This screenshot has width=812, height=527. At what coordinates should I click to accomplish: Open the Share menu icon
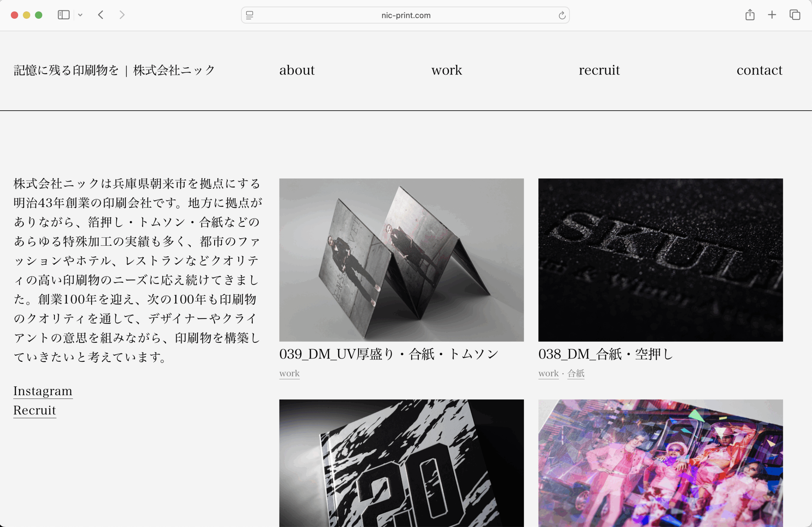[x=750, y=15]
